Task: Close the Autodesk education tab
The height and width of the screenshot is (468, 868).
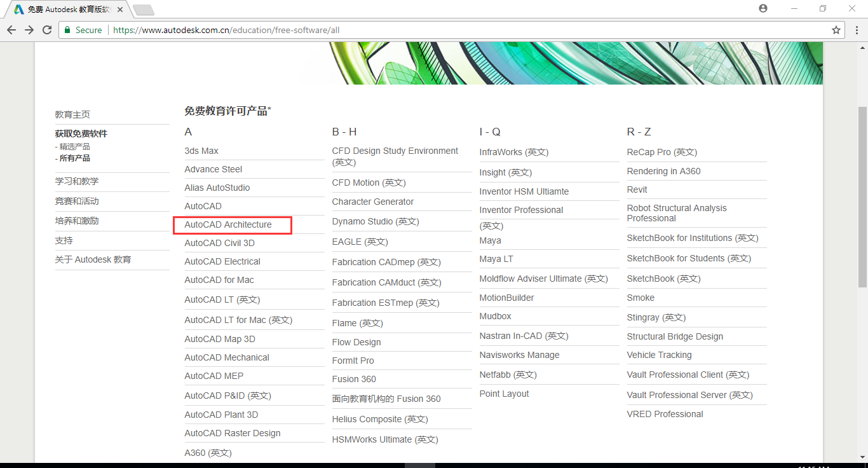Action: (120, 10)
